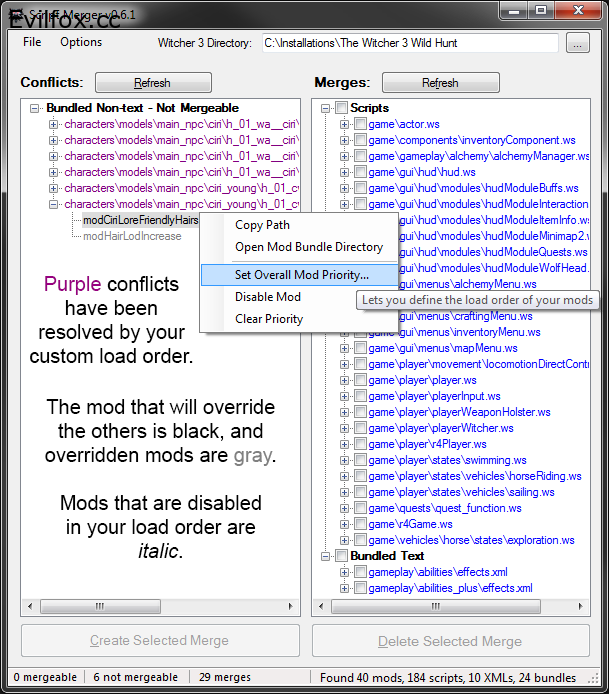Collapse the expanded ciri_young conflict node
This screenshot has width=609, height=694.
[53, 204]
